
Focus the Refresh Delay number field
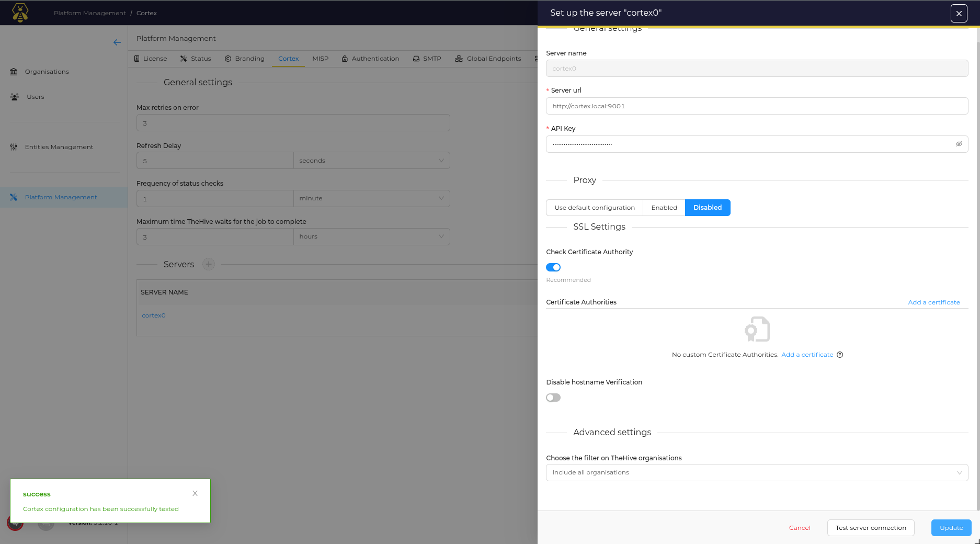click(215, 161)
